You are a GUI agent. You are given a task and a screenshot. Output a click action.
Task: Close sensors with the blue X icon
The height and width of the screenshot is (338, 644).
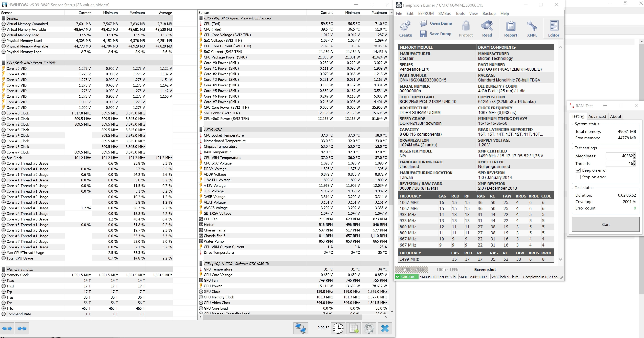click(385, 328)
